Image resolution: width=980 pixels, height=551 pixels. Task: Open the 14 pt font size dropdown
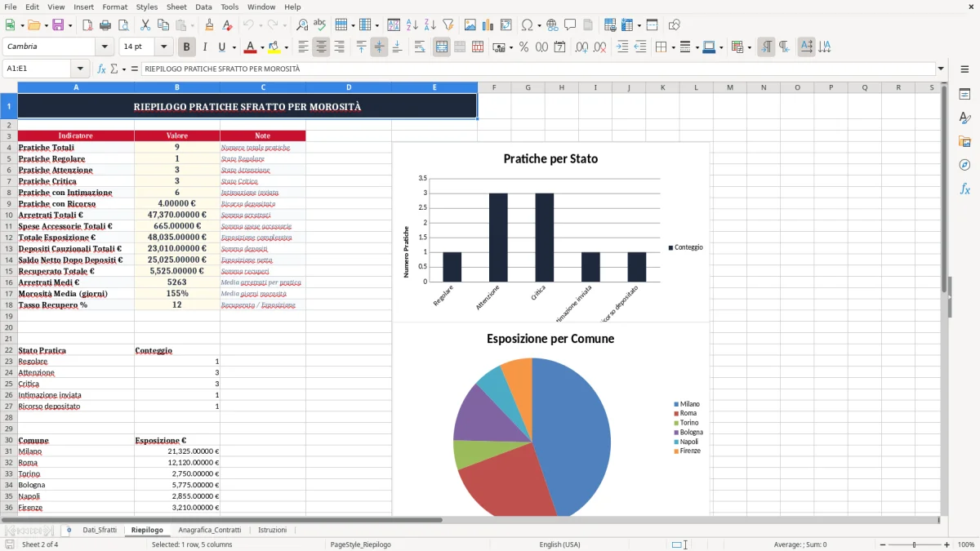pos(163,47)
